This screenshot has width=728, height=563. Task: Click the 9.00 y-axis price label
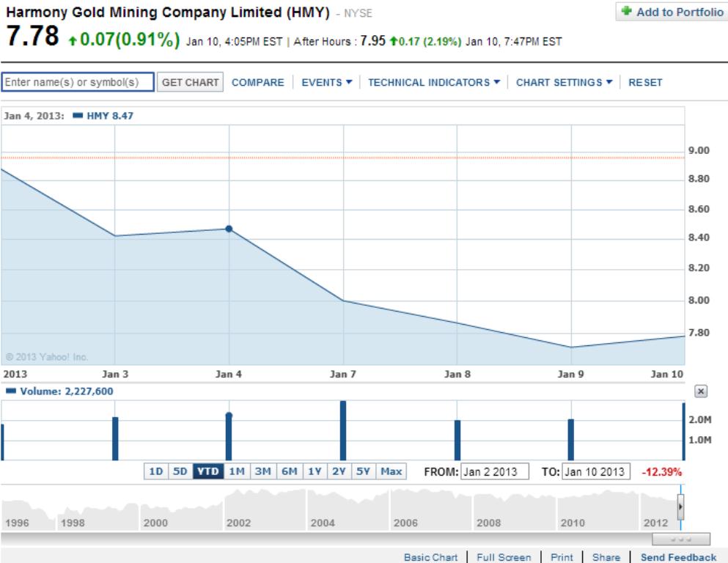click(x=699, y=150)
